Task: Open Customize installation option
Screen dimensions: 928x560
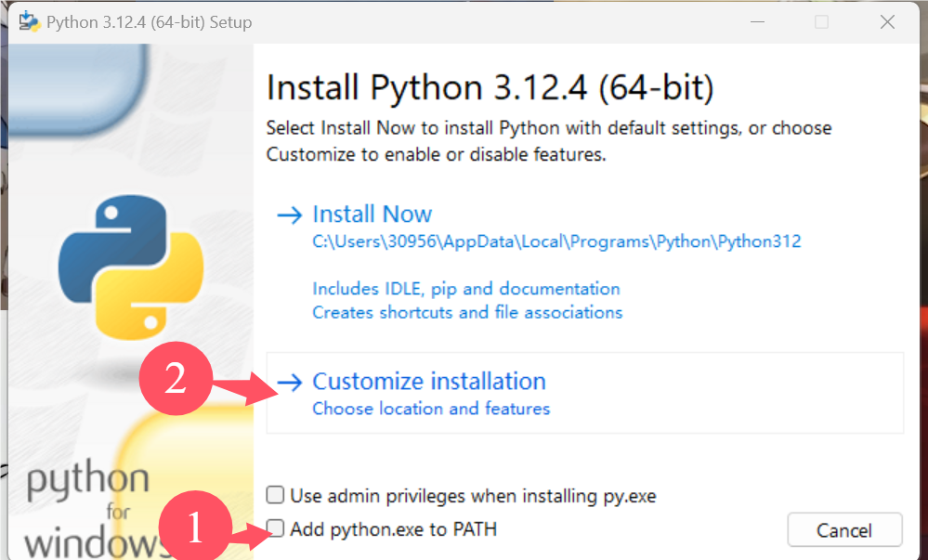Action: click(429, 382)
